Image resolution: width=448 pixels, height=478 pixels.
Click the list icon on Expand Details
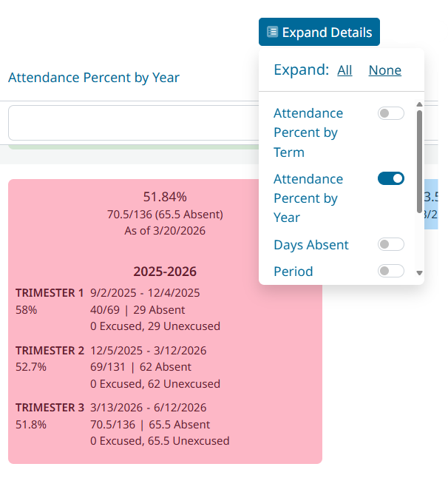coord(273,33)
